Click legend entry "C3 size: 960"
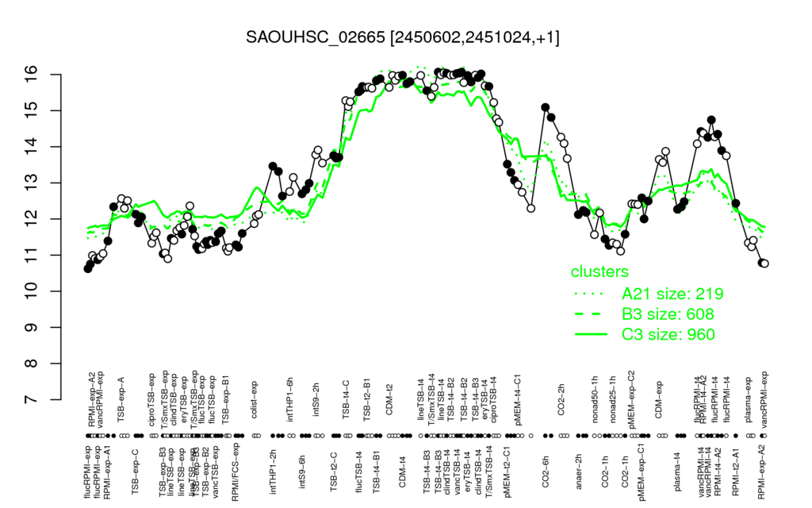 click(668, 334)
